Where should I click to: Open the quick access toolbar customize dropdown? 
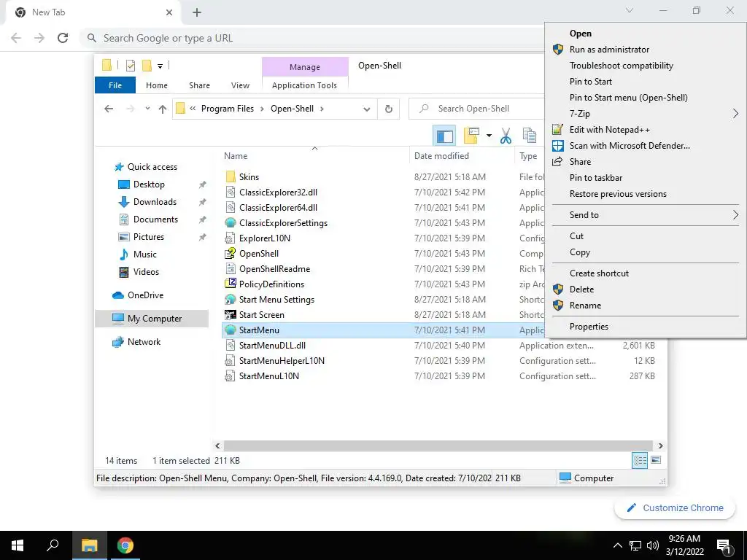pos(160,66)
